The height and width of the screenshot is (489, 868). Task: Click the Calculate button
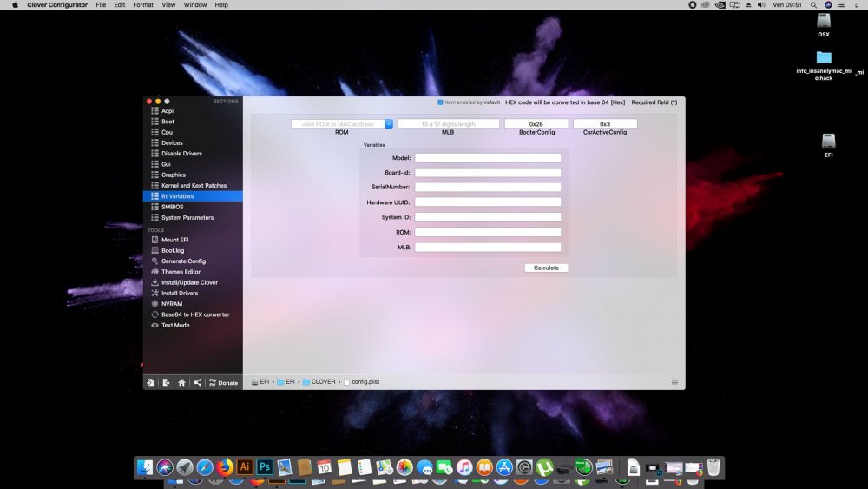(546, 268)
